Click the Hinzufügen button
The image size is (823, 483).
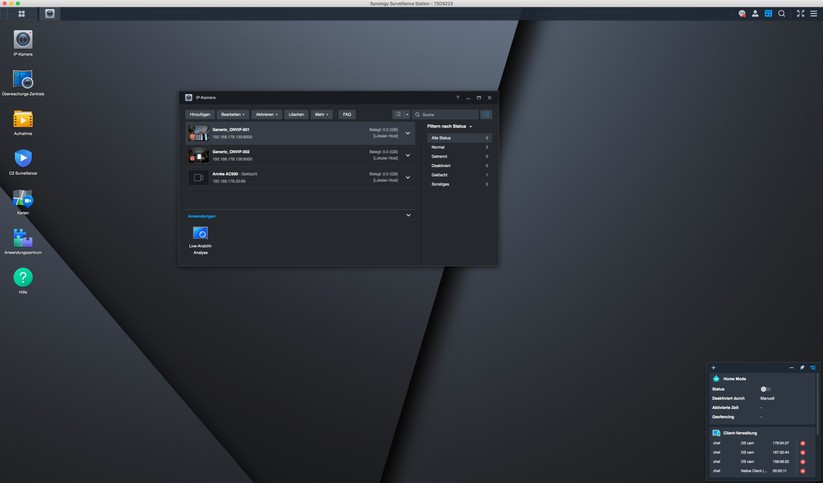[x=200, y=114]
